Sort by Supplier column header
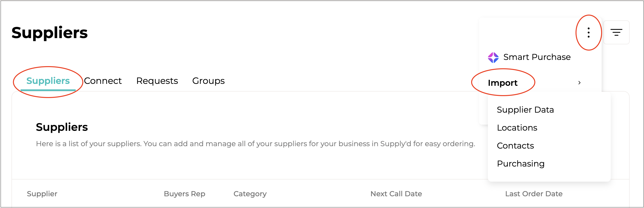This screenshot has height=208, width=644. pyautogui.click(x=42, y=194)
